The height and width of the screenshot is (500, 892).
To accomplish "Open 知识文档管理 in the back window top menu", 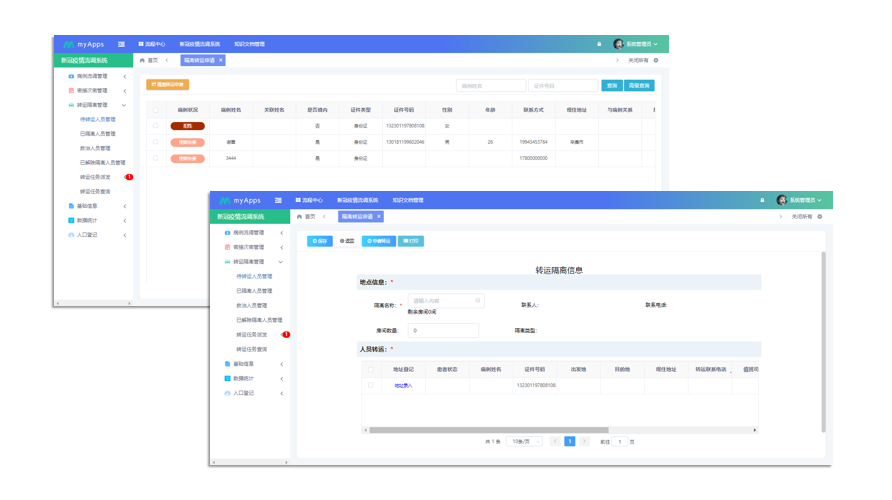I will (249, 44).
